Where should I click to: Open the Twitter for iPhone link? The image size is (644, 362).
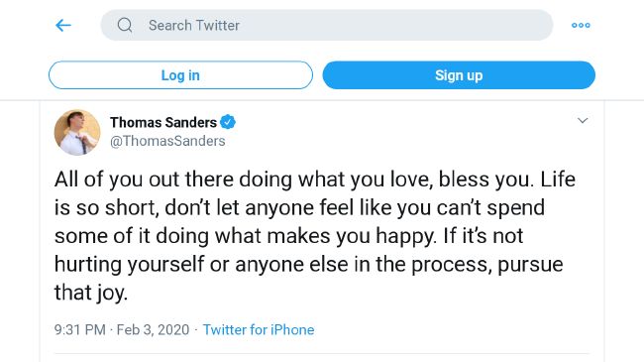(x=259, y=330)
